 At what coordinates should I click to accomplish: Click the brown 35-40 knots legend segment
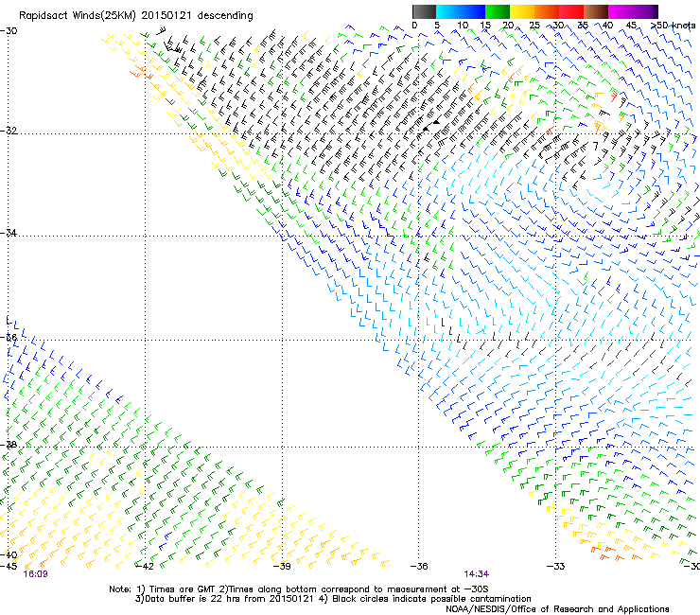(596, 11)
